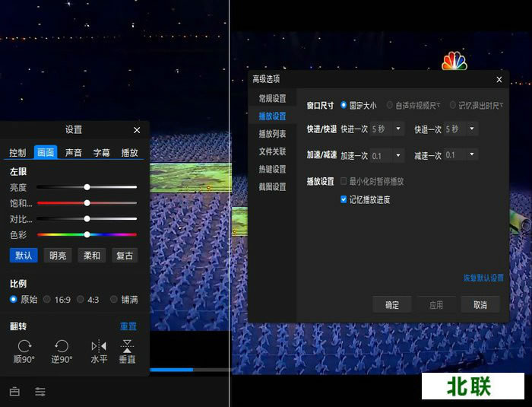Open the 加速一次 value dropdown
Screen dimensions: 532x407
click(x=398, y=155)
